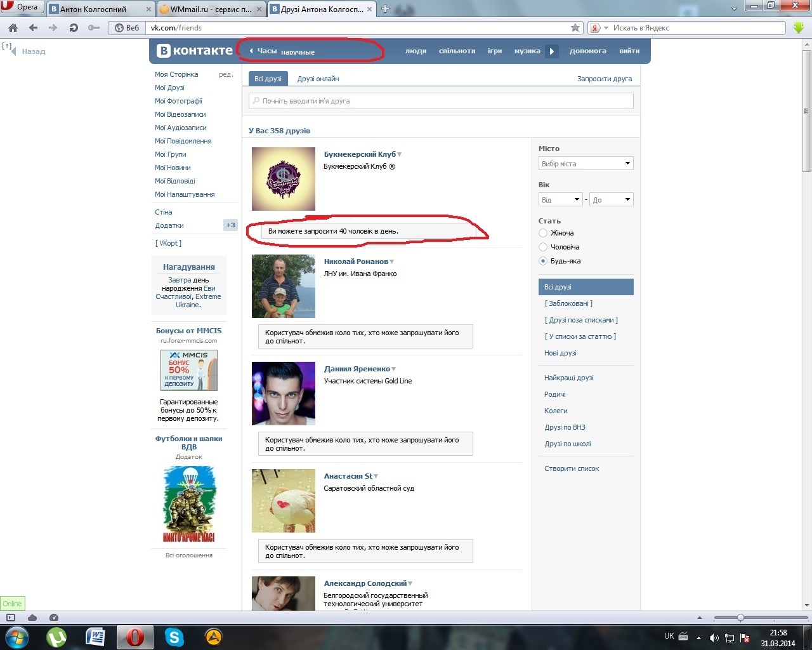
Task: Click the AIMP icon in taskbar
Action: (x=214, y=637)
